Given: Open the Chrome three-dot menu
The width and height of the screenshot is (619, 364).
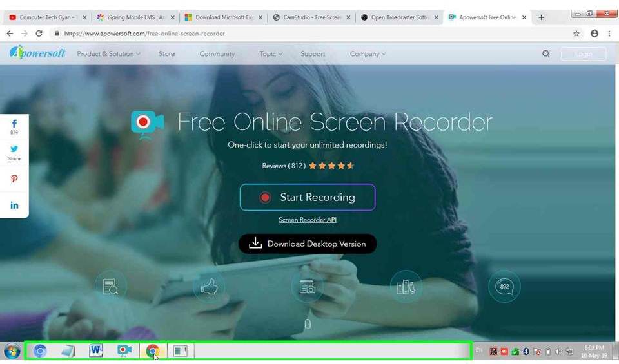Looking at the screenshot, I should coord(609,34).
